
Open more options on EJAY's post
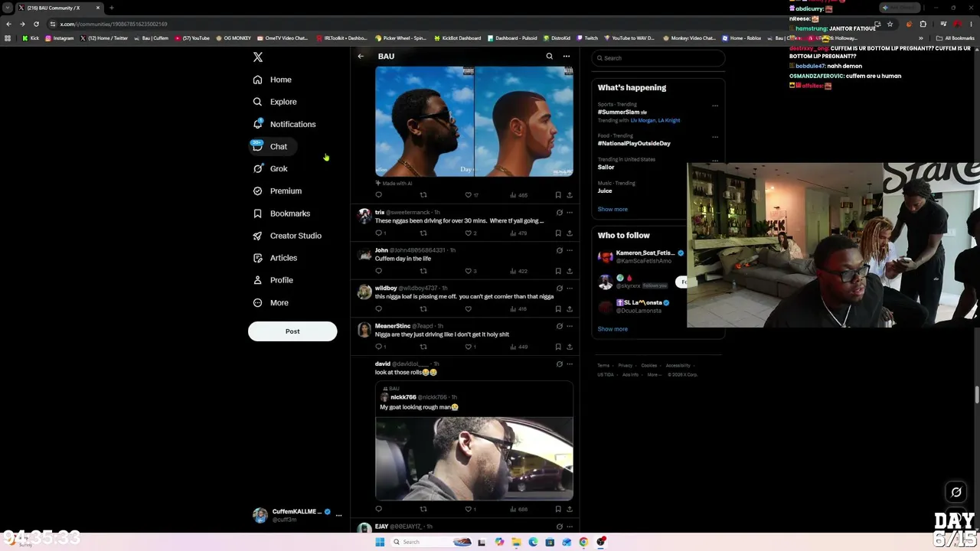[569, 527]
